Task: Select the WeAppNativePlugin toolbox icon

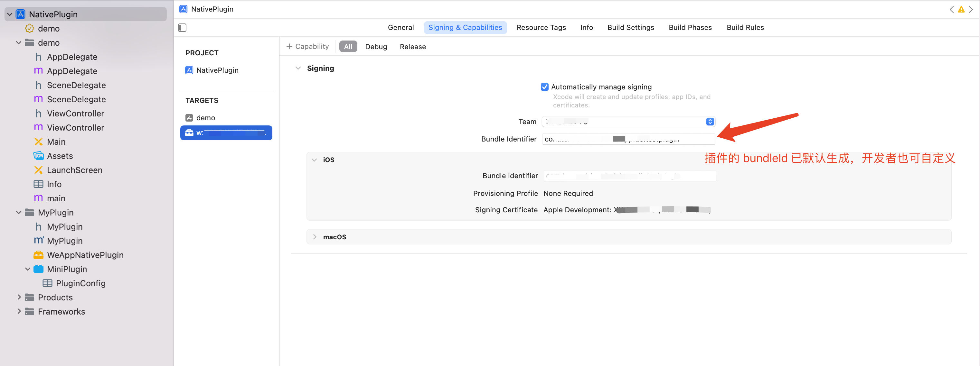Action: tap(38, 255)
